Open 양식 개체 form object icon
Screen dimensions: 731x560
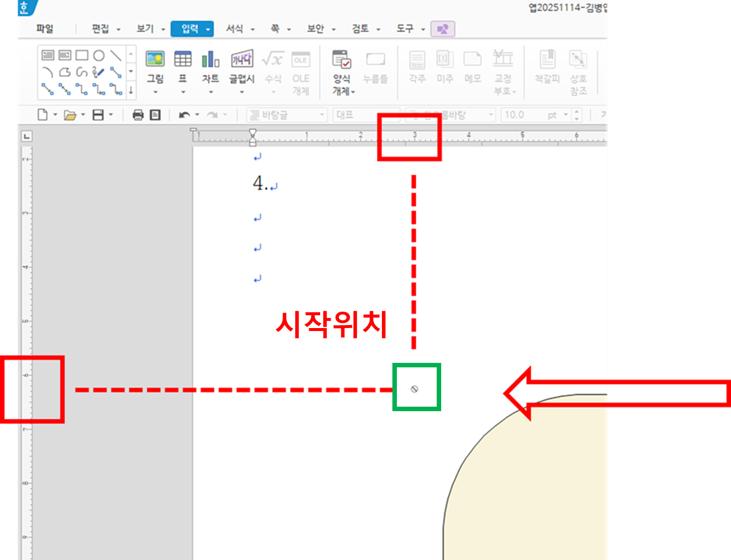(x=342, y=59)
